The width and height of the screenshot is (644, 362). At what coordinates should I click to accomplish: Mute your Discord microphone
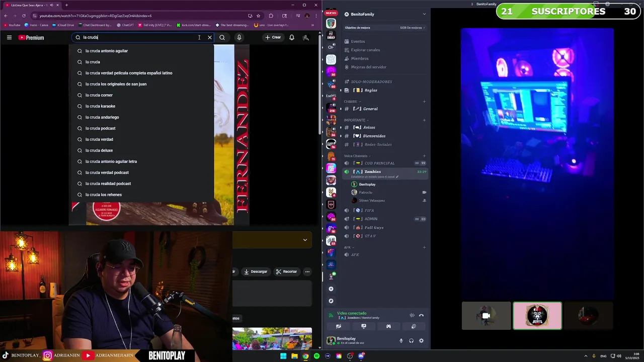[x=401, y=340]
